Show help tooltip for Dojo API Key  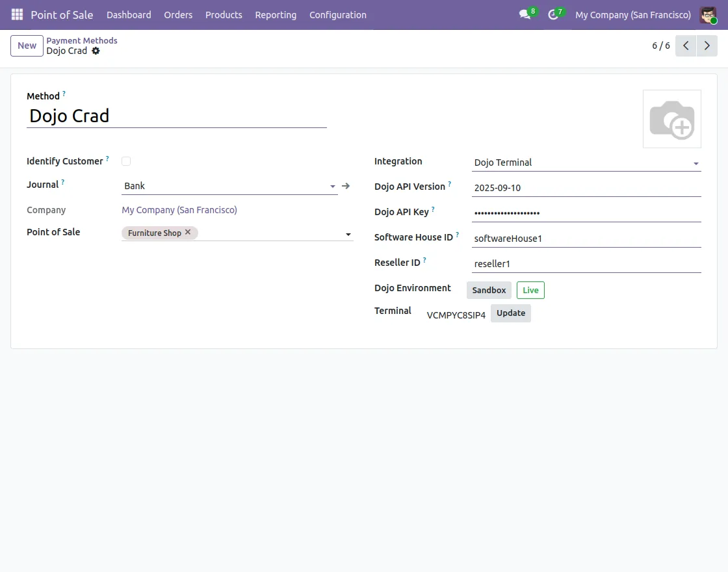click(433, 209)
